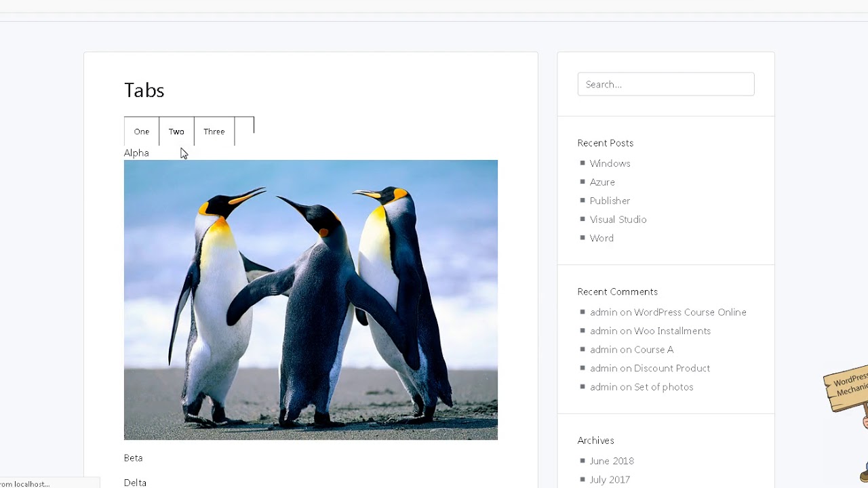Open Set of photos comment link
Viewport: 868px width, 488px height.
coord(663,386)
